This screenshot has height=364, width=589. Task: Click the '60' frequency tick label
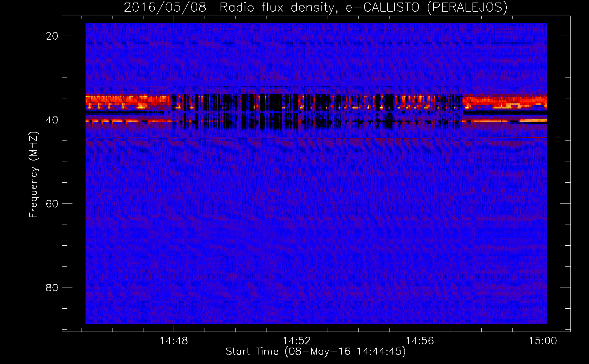click(x=52, y=203)
